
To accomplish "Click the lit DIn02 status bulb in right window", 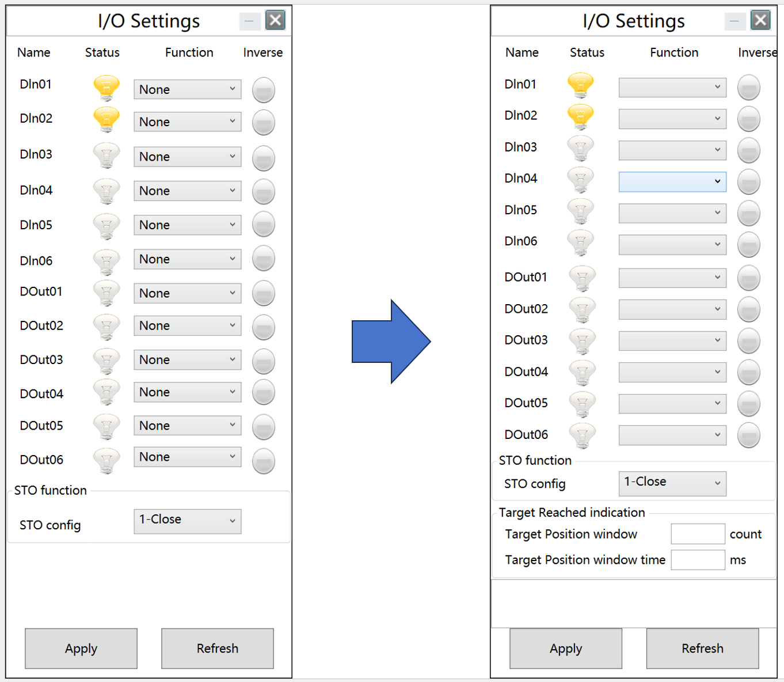I will (x=580, y=116).
